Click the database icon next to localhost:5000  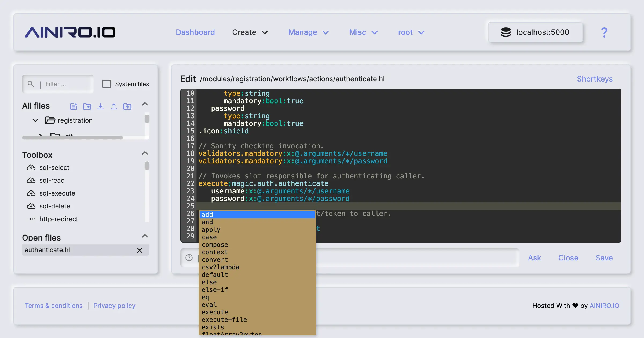click(x=506, y=32)
